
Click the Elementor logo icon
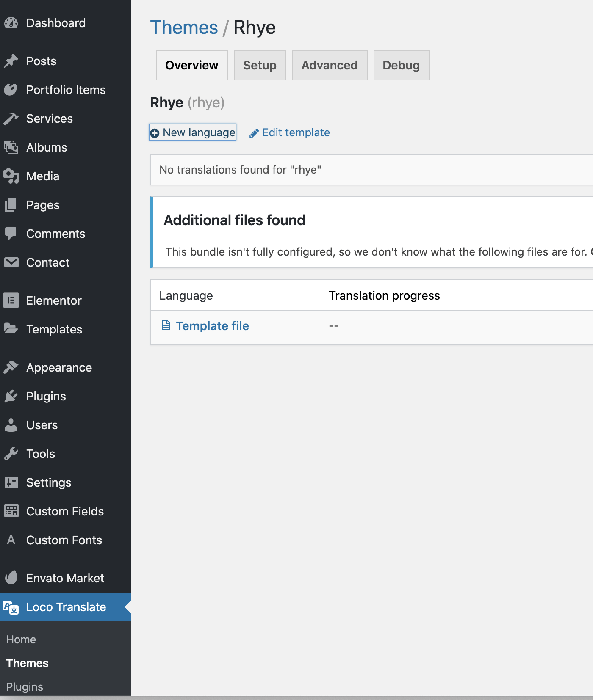click(x=11, y=300)
